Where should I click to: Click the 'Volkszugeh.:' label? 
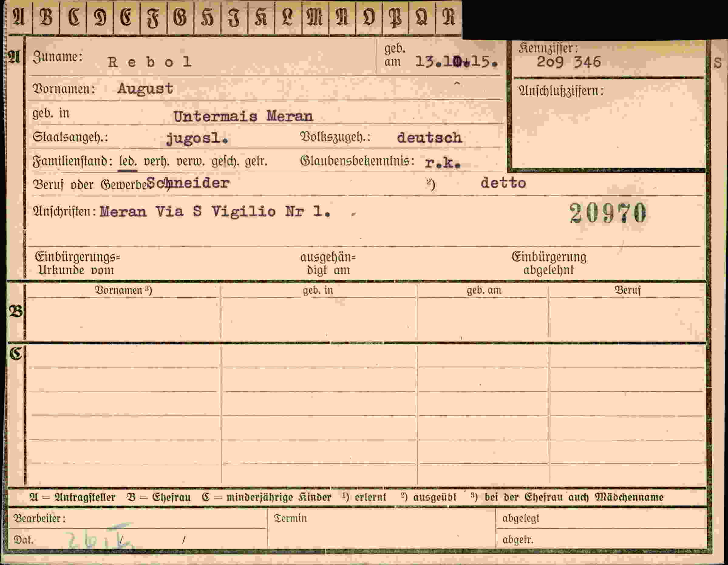336,137
